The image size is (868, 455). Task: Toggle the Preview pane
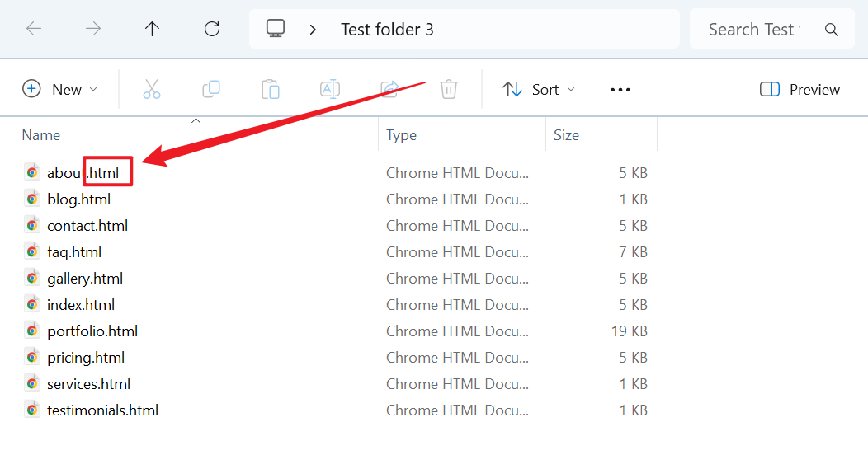tap(800, 89)
